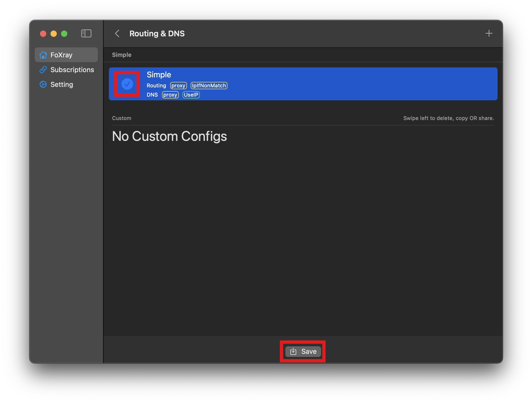The height and width of the screenshot is (402, 532).
Task: Click the Routing proxy tag
Action: pyautogui.click(x=178, y=86)
